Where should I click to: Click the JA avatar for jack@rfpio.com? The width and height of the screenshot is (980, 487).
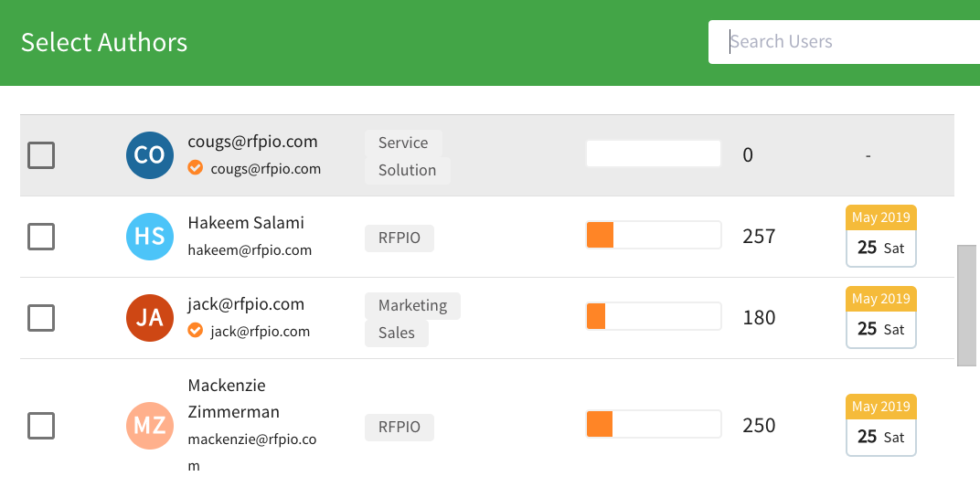pyautogui.click(x=149, y=318)
